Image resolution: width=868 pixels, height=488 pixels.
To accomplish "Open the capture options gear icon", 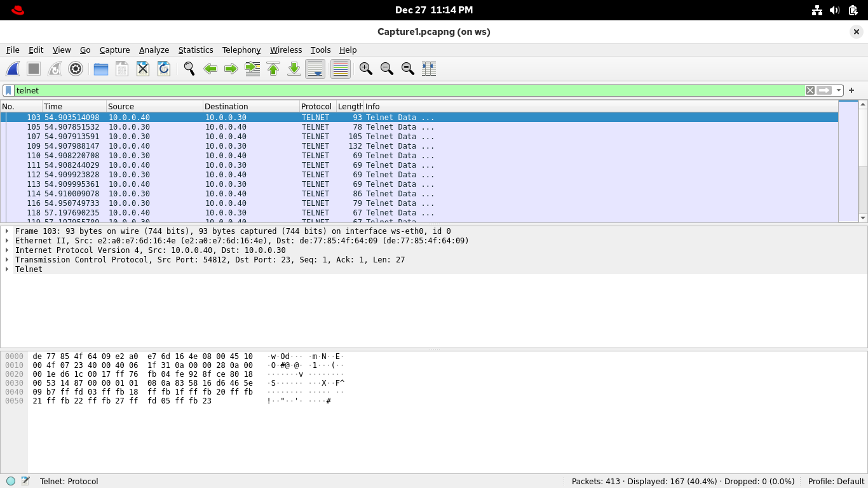I will [76, 69].
